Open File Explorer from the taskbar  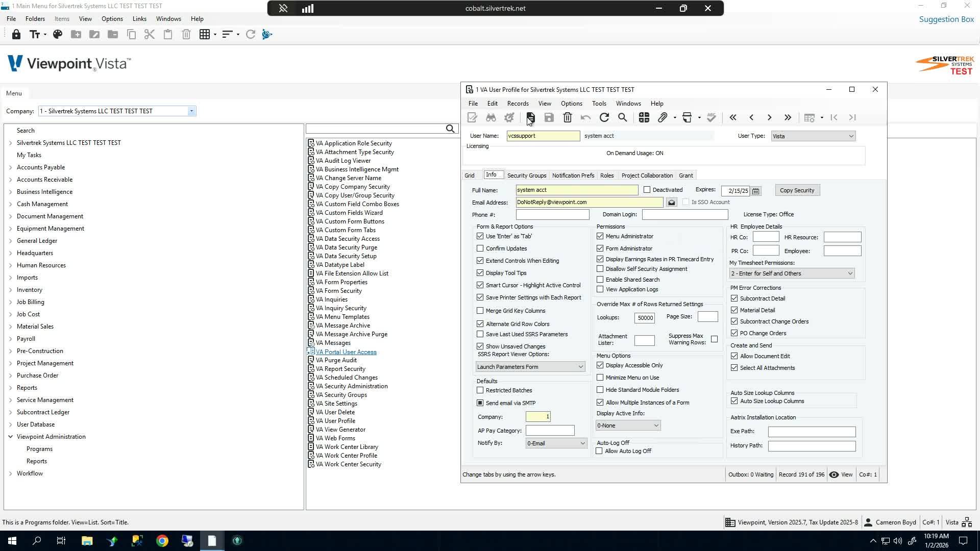click(87, 541)
